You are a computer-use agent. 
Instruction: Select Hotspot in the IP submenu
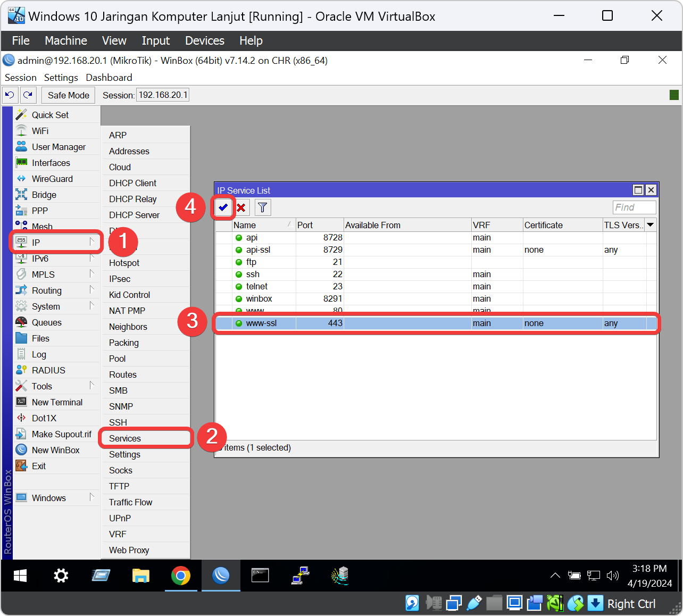tap(146, 263)
